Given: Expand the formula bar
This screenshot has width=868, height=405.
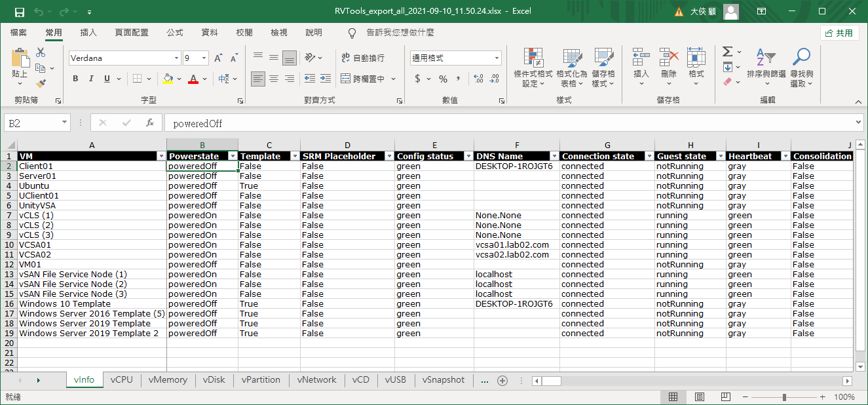Looking at the screenshot, I should (859, 123).
